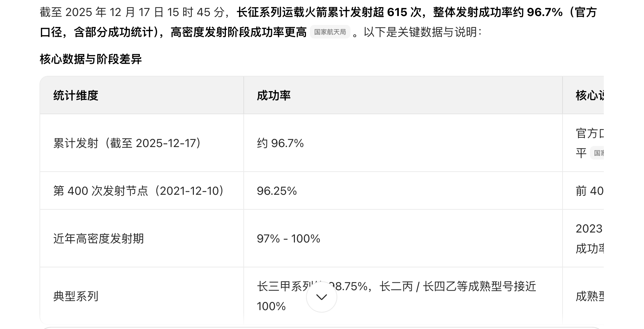Select the 近年高密度发射期 row label
Image resolution: width=644 pixels, height=329 pixels.
tap(99, 239)
